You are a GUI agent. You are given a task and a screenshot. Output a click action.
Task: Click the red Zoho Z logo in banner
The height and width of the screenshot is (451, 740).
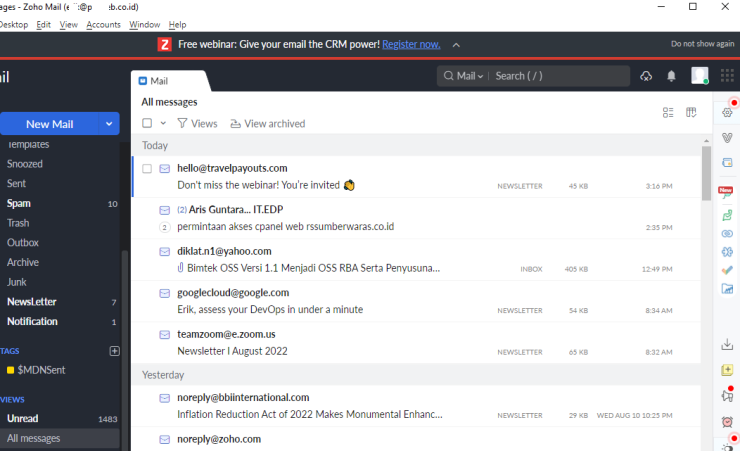[x=164, y=44]
